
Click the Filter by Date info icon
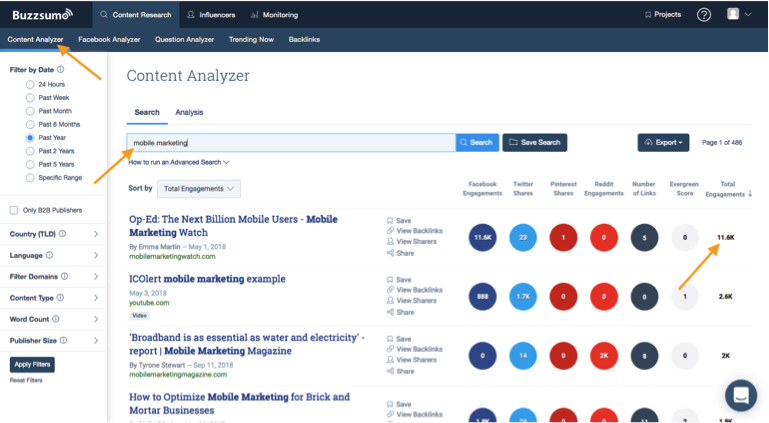click(61, 70)
